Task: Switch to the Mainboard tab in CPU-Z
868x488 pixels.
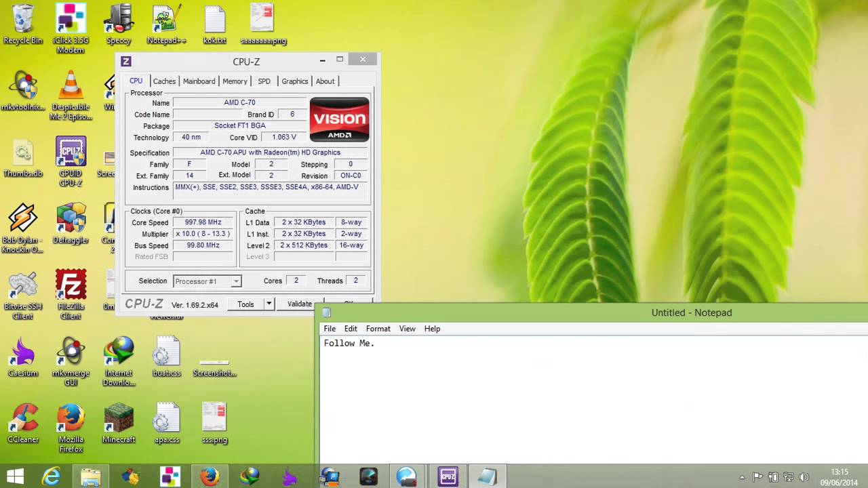Action: [x=199, y=81]
